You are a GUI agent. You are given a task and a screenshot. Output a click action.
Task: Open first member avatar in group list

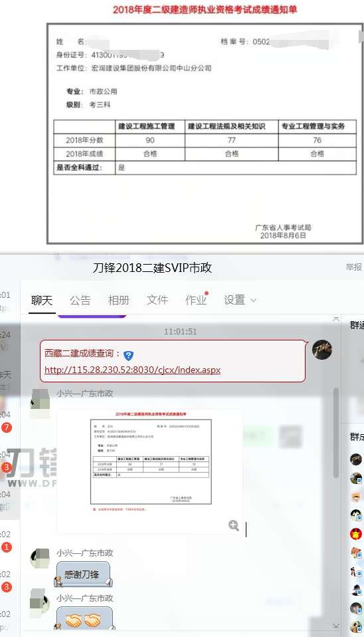[356, 459]
